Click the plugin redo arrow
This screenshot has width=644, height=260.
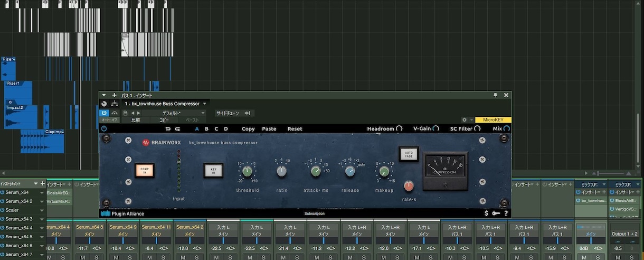pos(177,128)
